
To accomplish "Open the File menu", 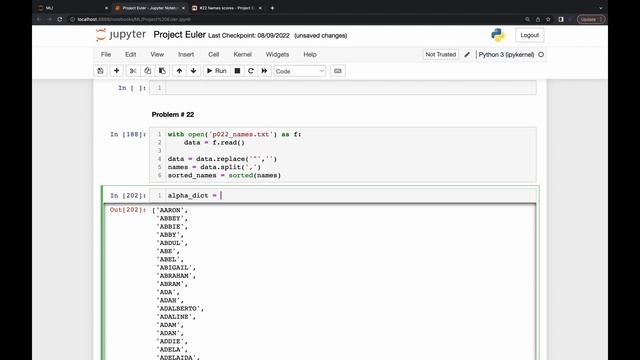I will 106,54.
